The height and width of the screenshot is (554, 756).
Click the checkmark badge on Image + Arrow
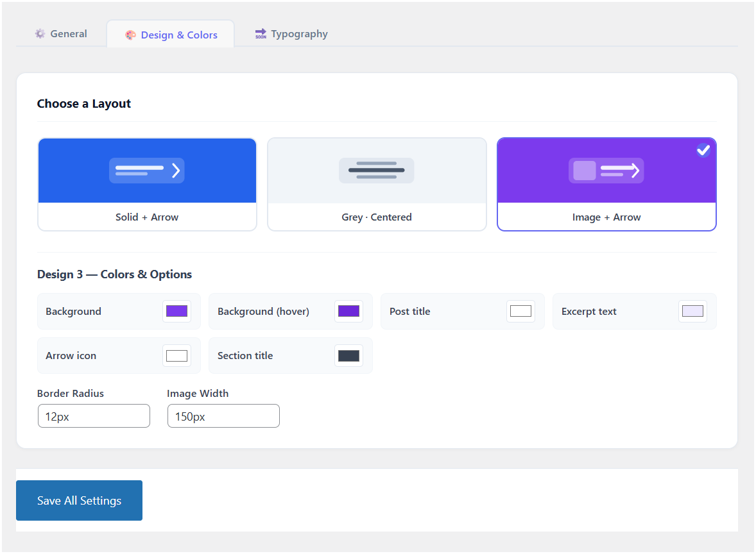[x=703, y=150]
